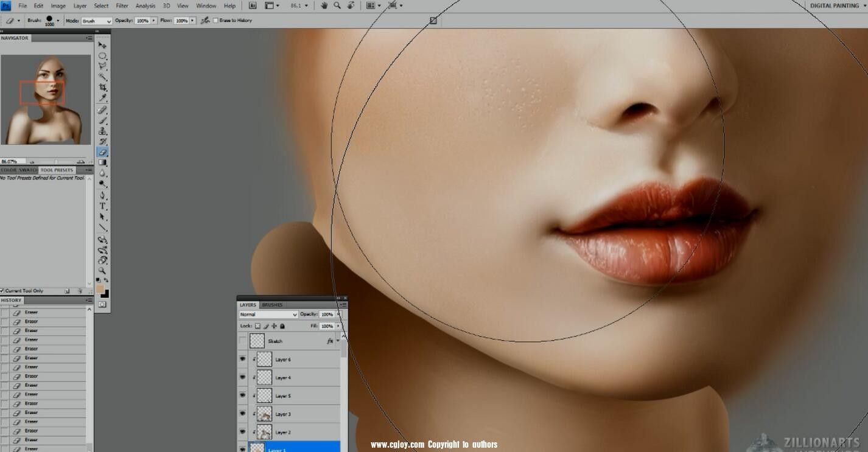Screen dimensions: 868x452
Task: Select the Type tool
Action: [x=102, y=206]
